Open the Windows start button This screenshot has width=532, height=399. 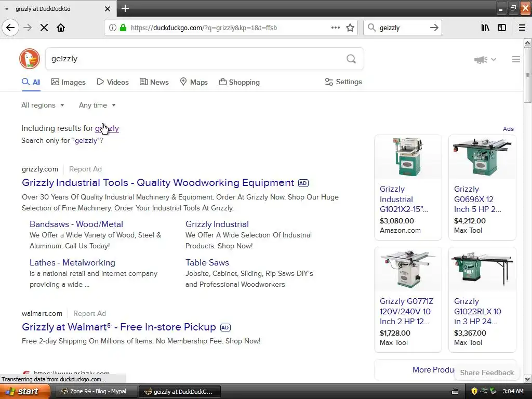click(x=25, y=392)
